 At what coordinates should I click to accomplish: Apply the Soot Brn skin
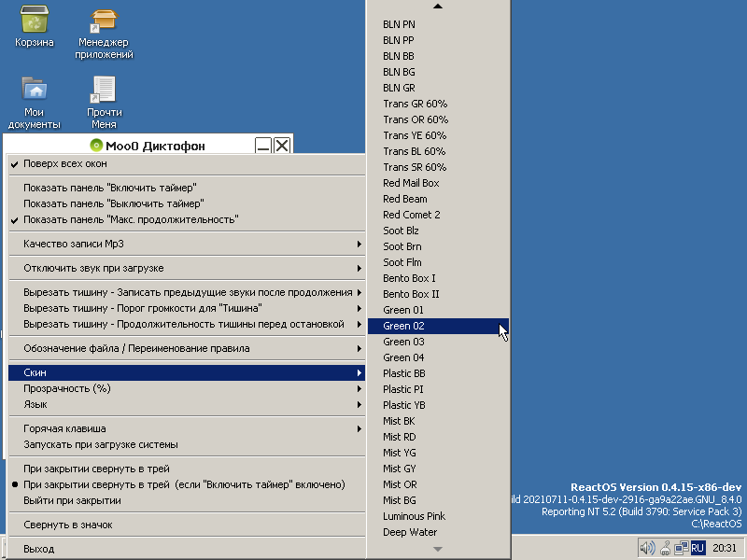point(438,246)
